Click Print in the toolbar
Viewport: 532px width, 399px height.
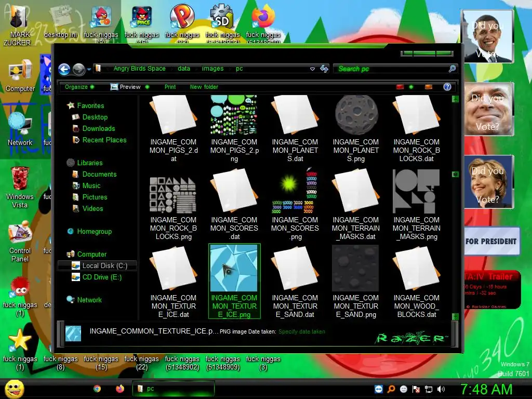170,87
